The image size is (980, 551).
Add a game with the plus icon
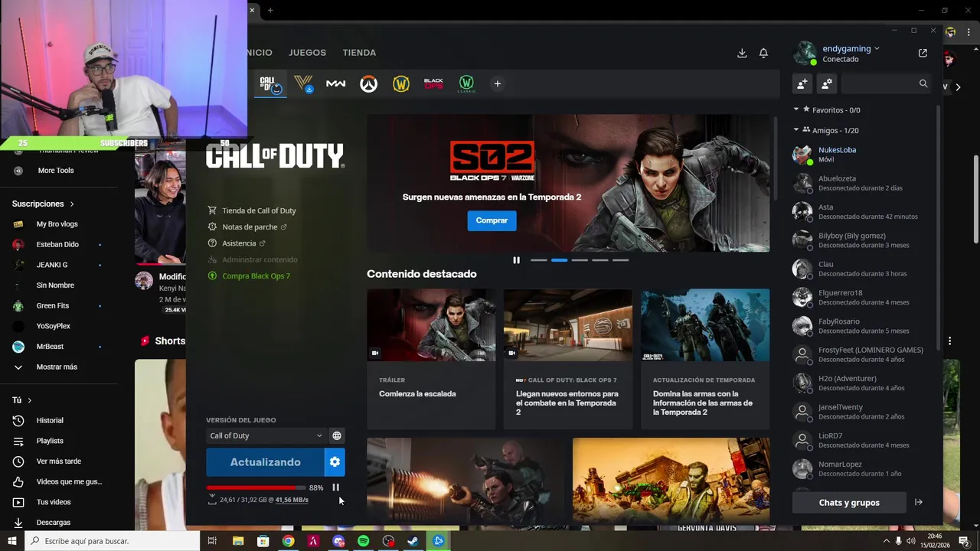tap(497, 83)
